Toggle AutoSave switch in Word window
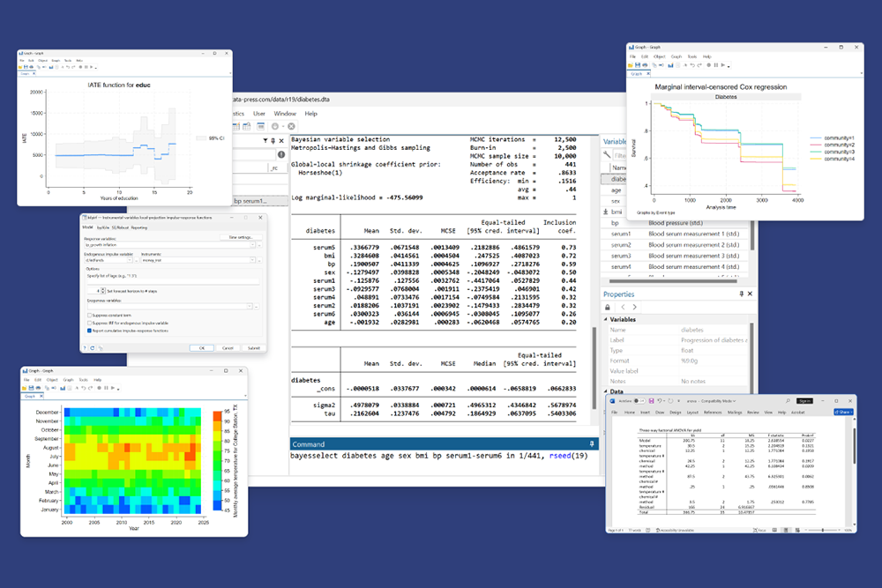The image size is (882, 588). (639, 401)
